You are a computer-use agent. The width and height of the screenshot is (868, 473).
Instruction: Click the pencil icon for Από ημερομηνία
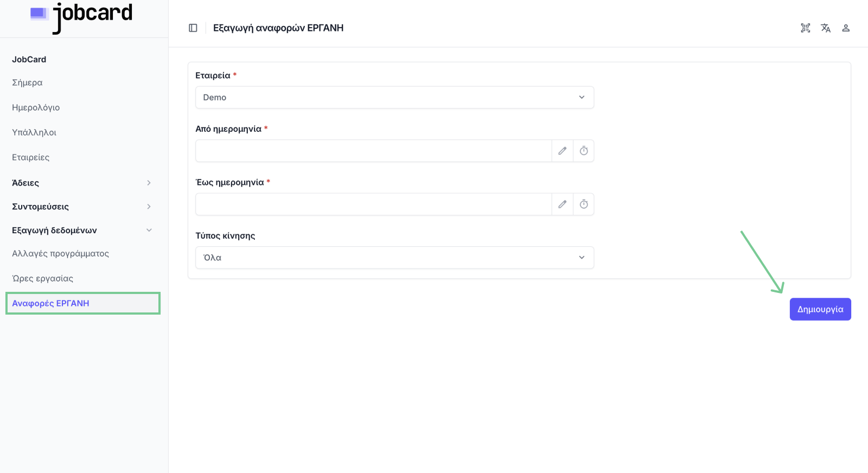563,151
